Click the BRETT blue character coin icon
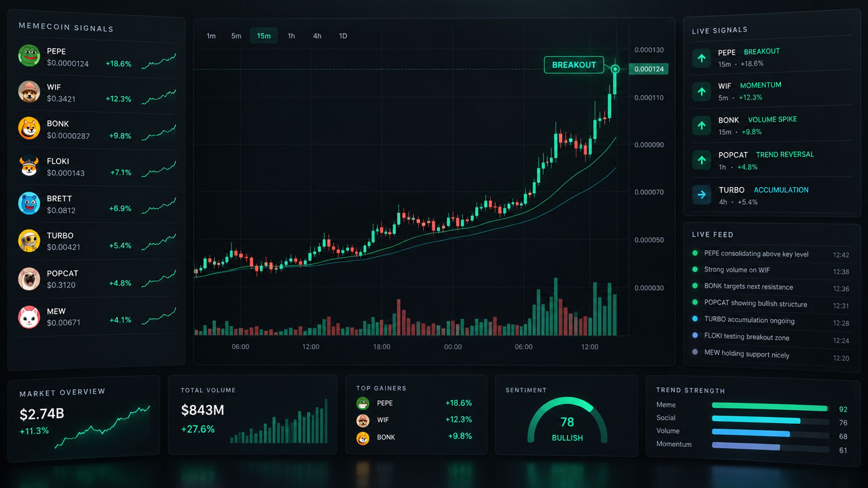 (x=29, y=203)
